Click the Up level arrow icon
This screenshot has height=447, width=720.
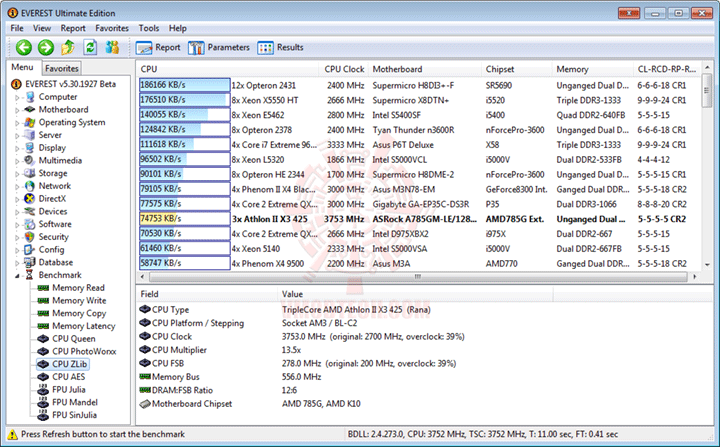tap(68, 47)
